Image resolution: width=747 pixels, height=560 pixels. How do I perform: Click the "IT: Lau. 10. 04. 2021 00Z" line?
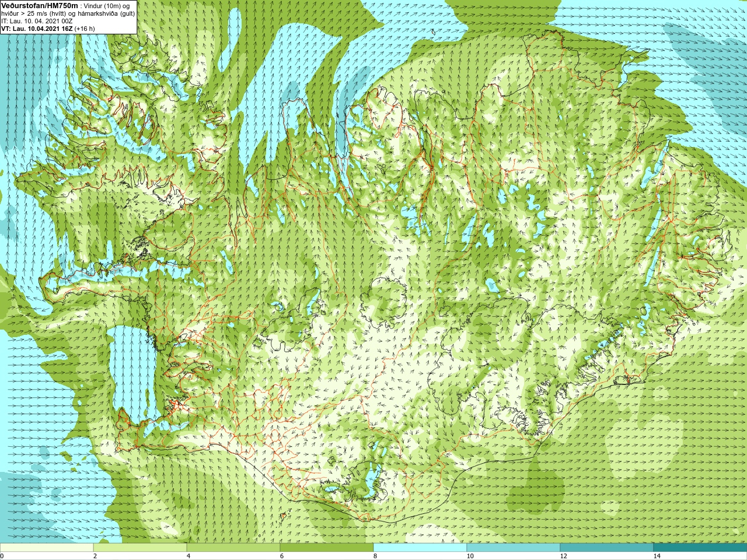pos(37,21)
